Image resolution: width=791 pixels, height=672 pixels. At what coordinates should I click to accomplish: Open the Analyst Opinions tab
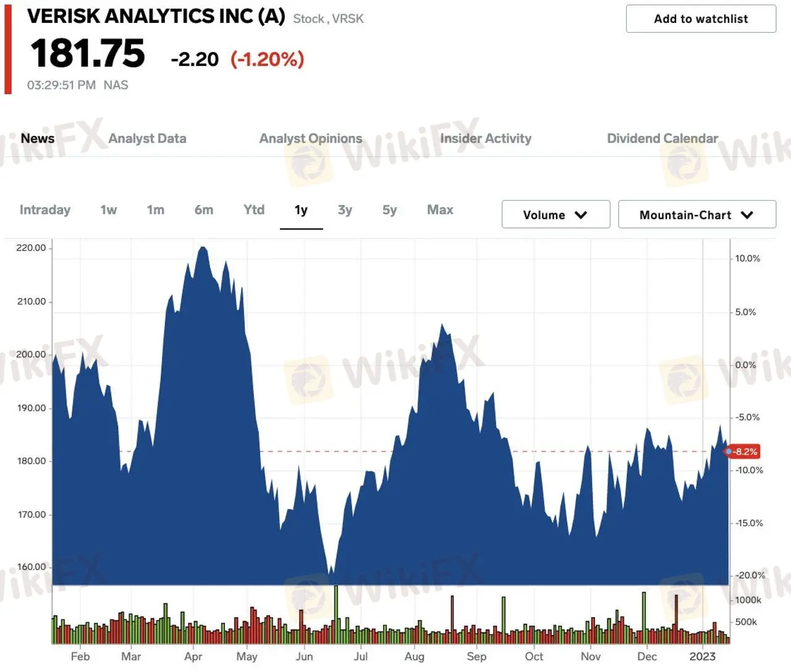pyautogui.click(x=311, y=138)
